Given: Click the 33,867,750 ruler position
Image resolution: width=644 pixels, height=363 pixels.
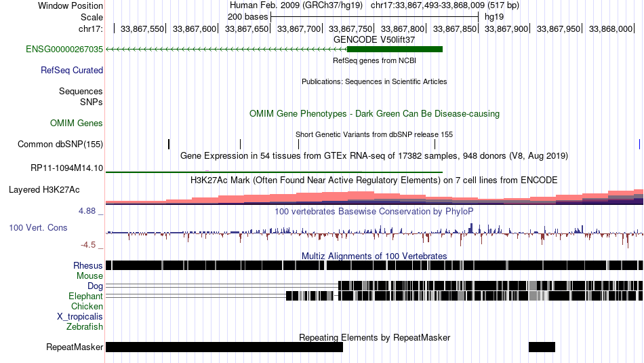Looking at the screenshot, I should [350, 29].
